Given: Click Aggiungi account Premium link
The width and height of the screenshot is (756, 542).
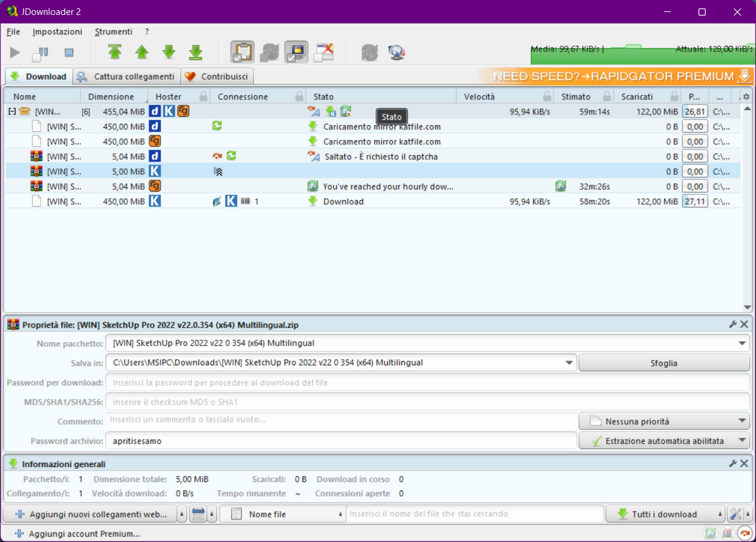Looking at the screenshot, I should (83, 534).
